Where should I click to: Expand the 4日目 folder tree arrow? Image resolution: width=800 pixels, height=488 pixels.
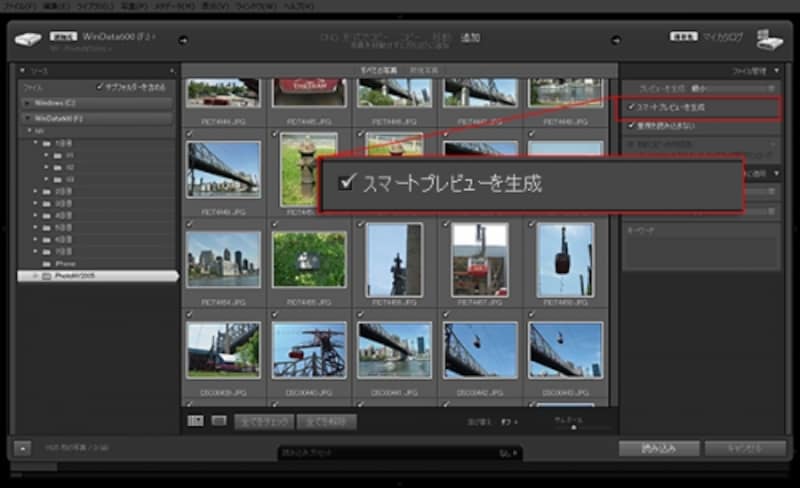[35, 215]
